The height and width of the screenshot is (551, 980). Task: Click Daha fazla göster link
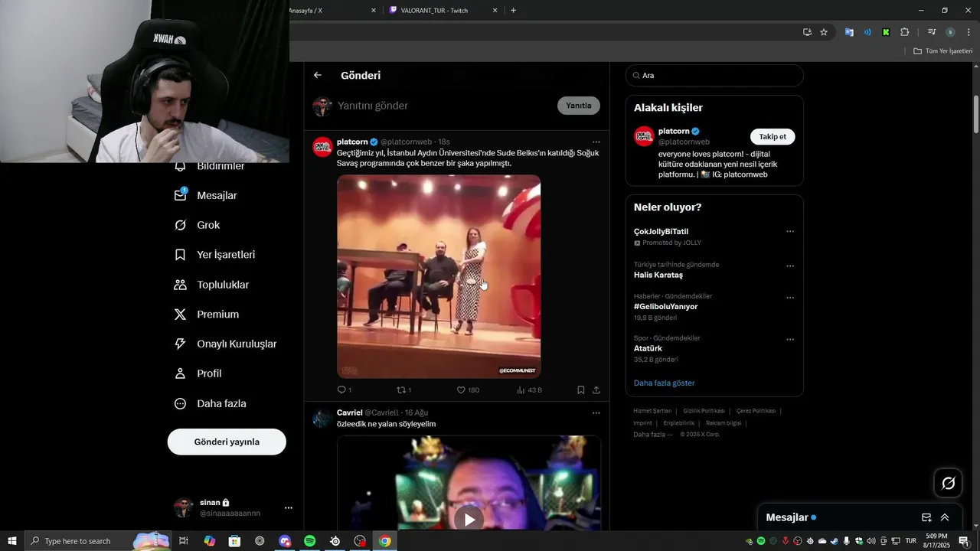(x=664, y=383)
